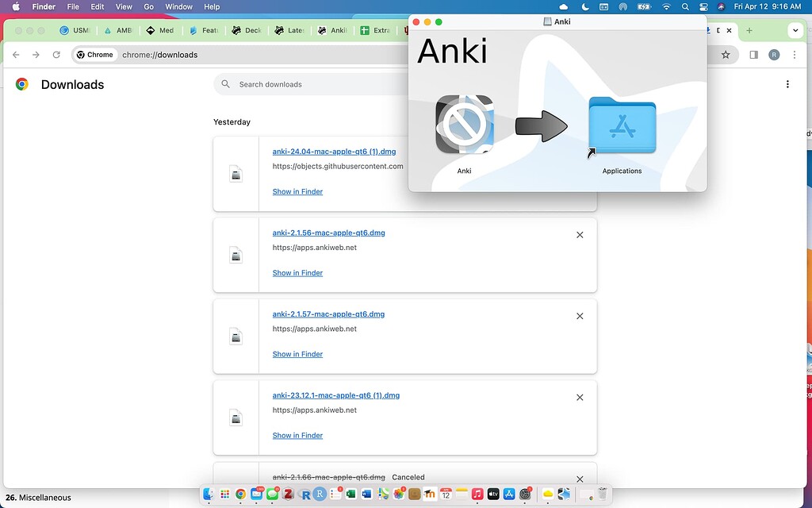
Task: Open Photos from the Dock
Action: pyautogui.click(x=398, y=494)
